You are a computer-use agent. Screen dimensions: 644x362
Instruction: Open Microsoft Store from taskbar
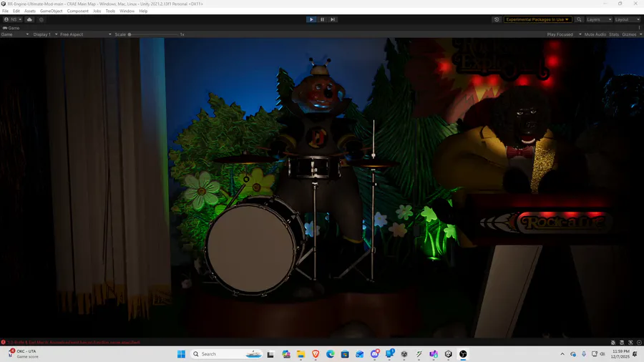pos(345,354)
